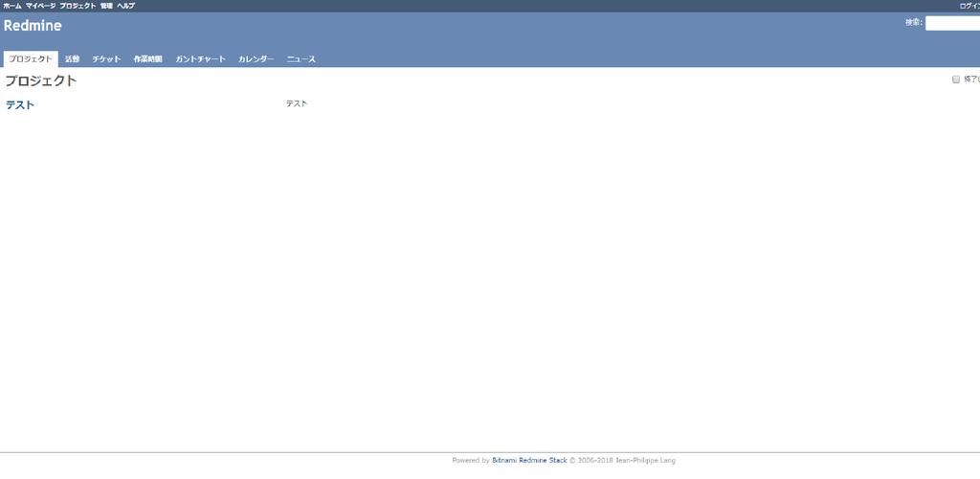Open the ガントチャート tab
Viewport: 980px width, 479px height.
(x=201, y=59)
